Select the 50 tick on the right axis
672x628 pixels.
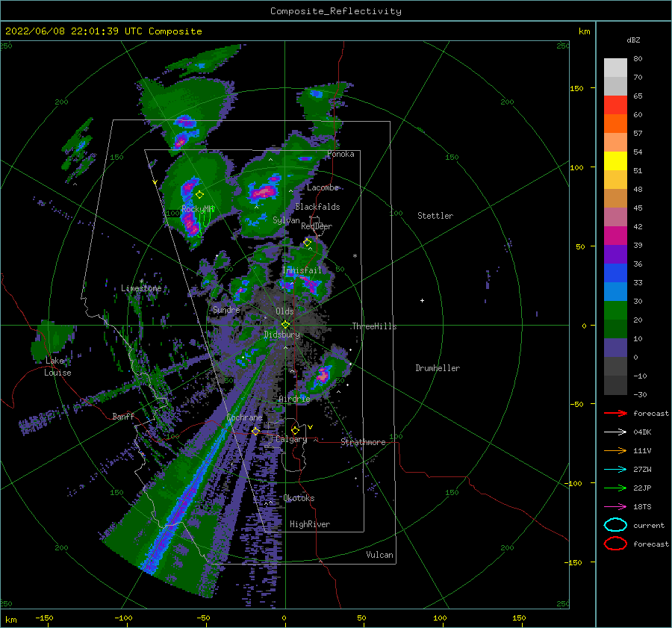click(580, 246)
